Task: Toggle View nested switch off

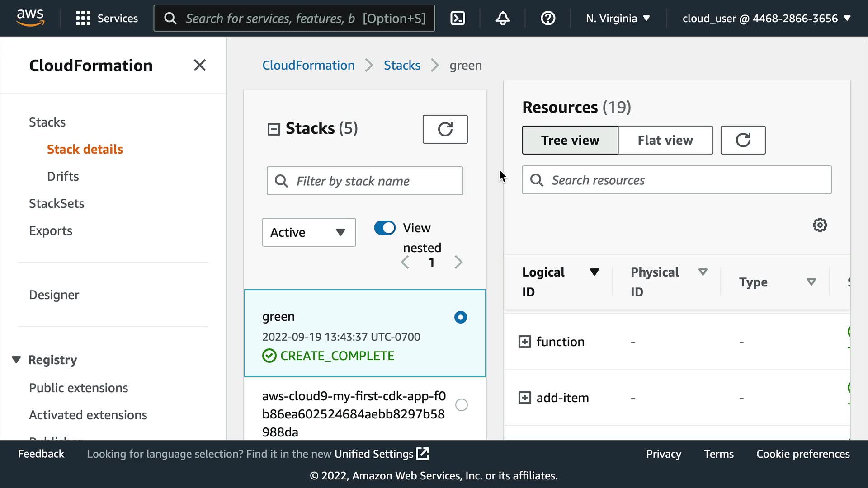Action: tap(385, 228)
